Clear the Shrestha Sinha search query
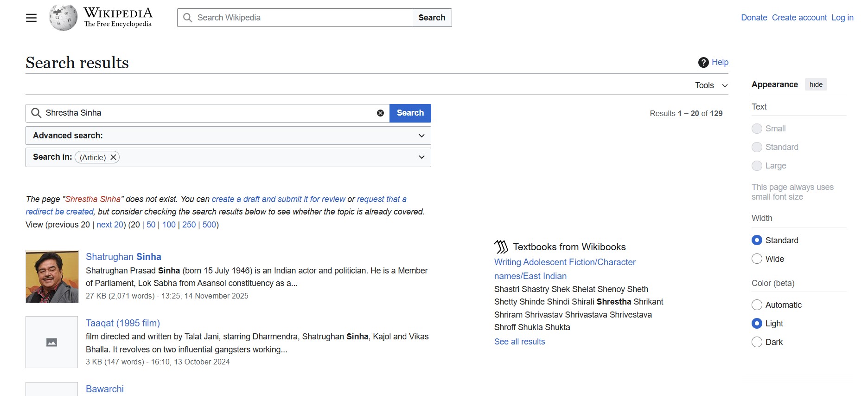868x396 pixels. click(380, 113)
